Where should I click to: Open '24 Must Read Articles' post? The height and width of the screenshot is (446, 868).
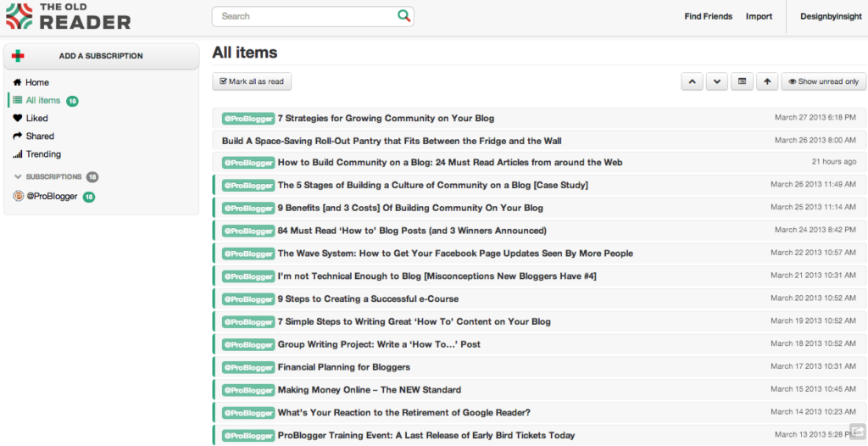(450, 162)
